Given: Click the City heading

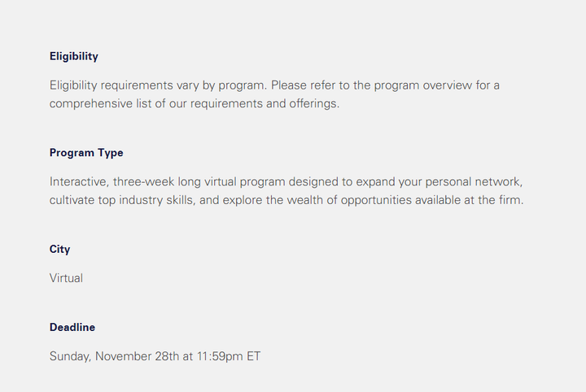Looking at the screenshot, I should pyautogui.click(x=59, y=249).
